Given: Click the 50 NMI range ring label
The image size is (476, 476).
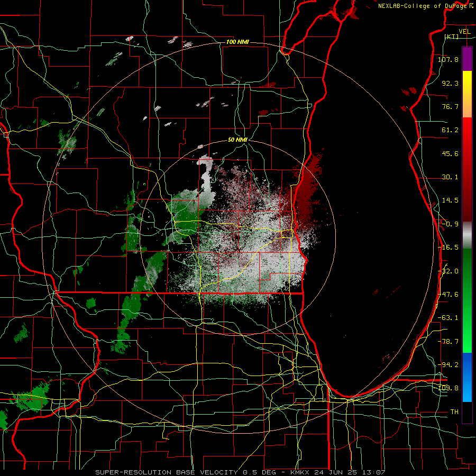Looking at the screenshot, I should [x=237, y=140].
